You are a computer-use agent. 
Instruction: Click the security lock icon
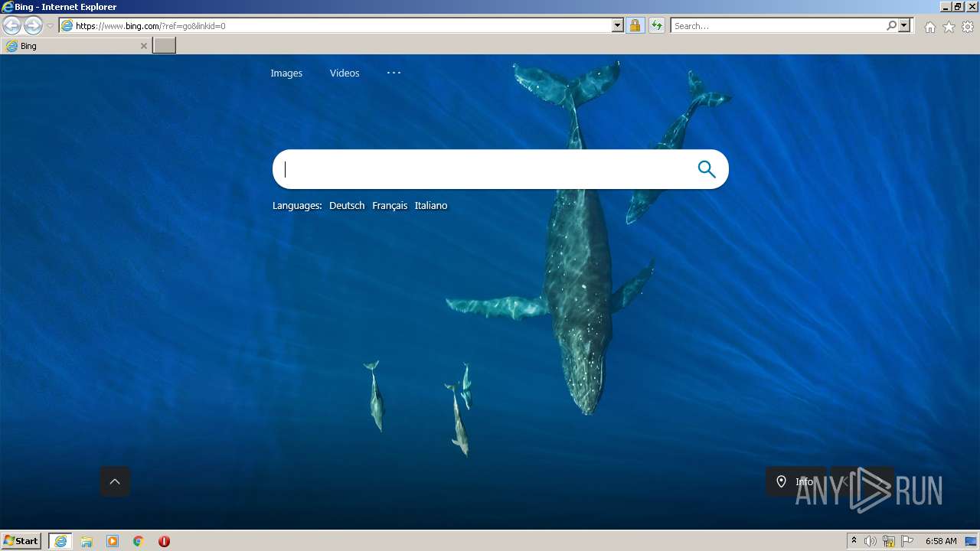point(635,26)
